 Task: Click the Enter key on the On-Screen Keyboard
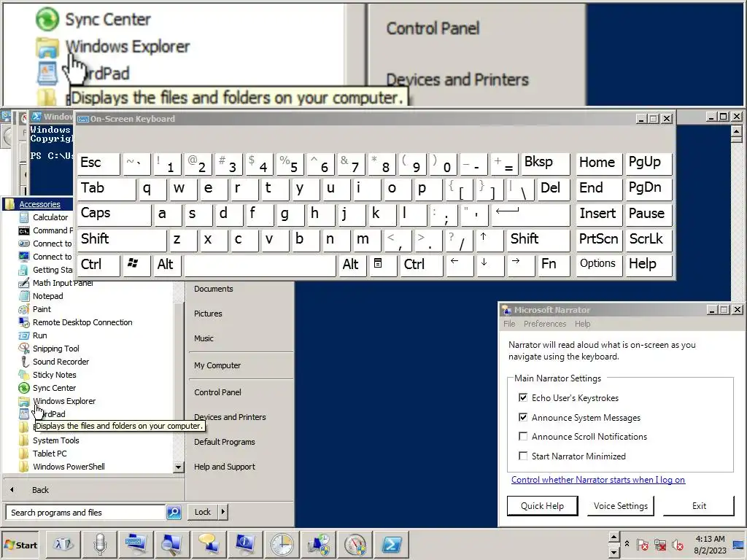530,214
